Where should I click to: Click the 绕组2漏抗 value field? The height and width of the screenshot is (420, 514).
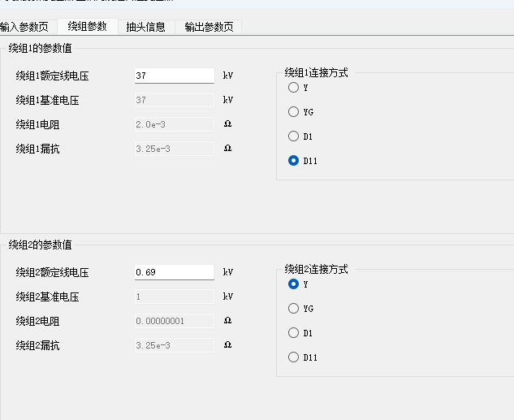(x=174, y=345)
